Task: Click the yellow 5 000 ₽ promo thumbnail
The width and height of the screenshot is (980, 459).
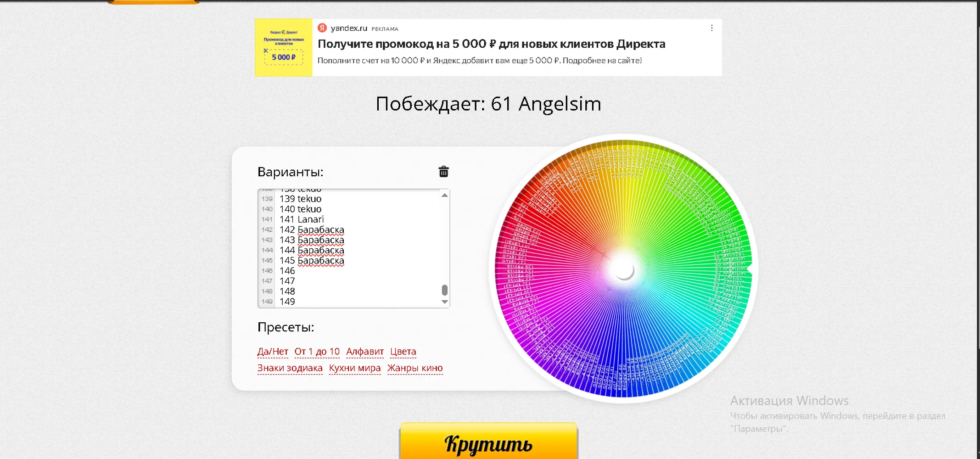Action: [284, 47]
